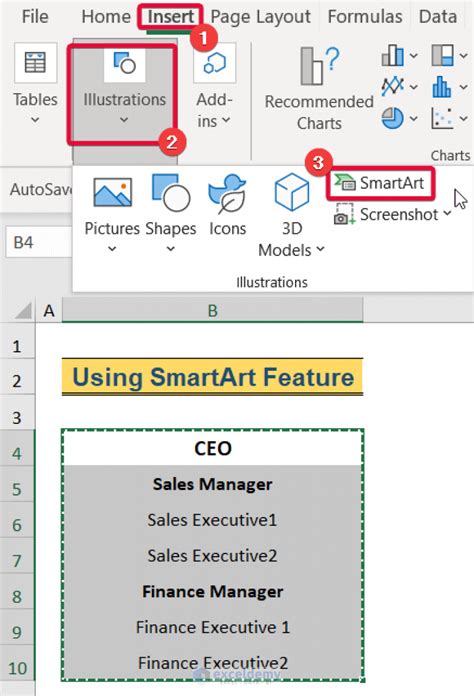Switch to the Insert ribbon tab
This screenshot has height=696, width=474.
click(x=170, y=17)
